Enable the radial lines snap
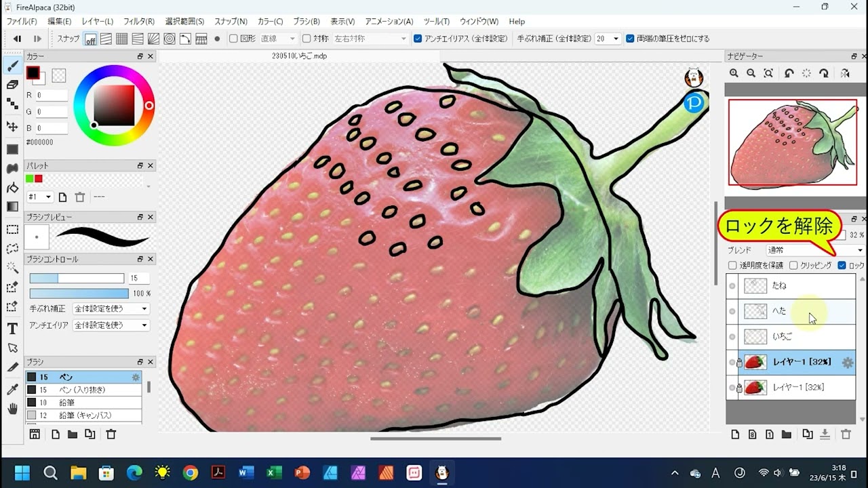 (x=153, y=39)
